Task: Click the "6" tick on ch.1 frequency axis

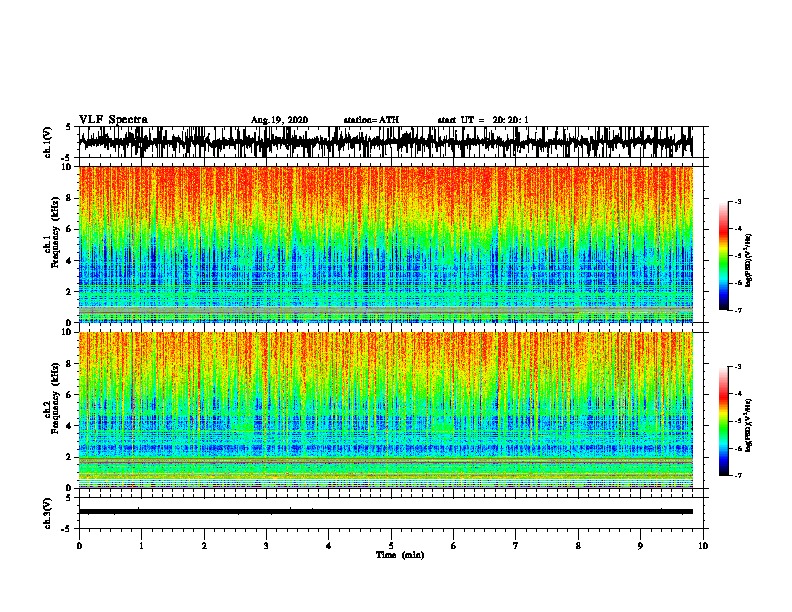Action: coord(71,229)
